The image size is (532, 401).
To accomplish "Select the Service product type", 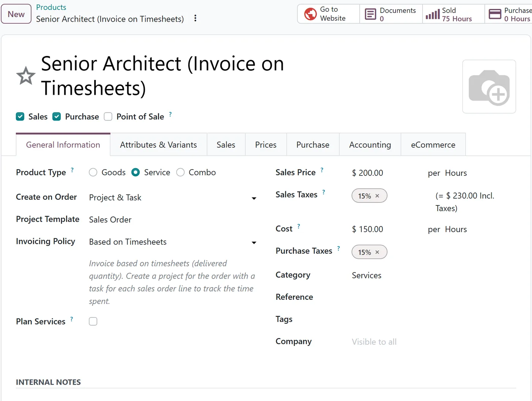I will (136, 173).
